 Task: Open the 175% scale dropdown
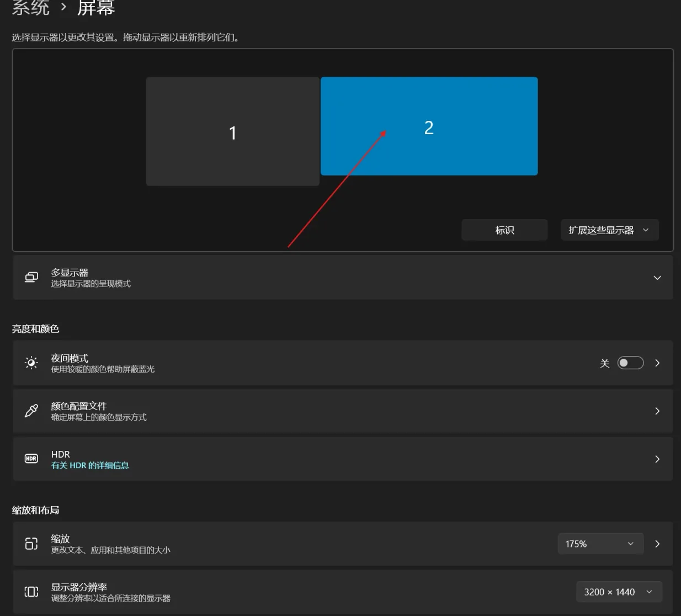coord(600,544)
